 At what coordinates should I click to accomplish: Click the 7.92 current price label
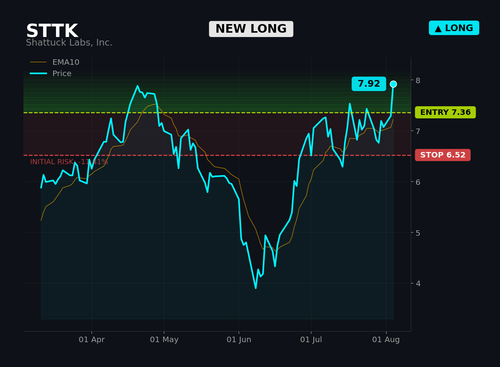(x=369, y=83)
